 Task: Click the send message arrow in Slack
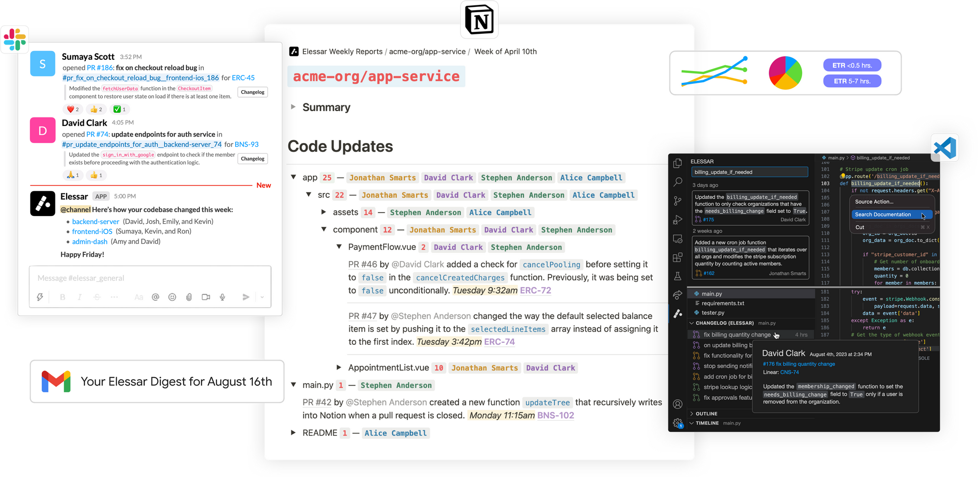coord(246,297)
